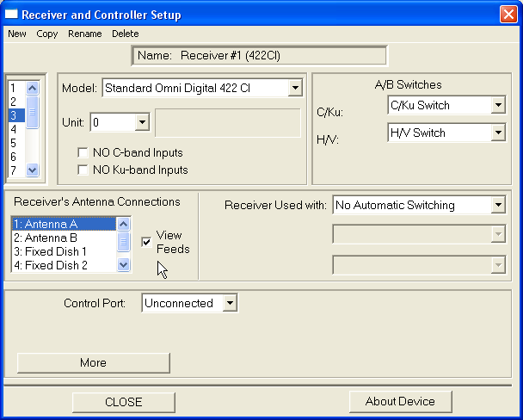Click the About Device button

pos(400,401)
